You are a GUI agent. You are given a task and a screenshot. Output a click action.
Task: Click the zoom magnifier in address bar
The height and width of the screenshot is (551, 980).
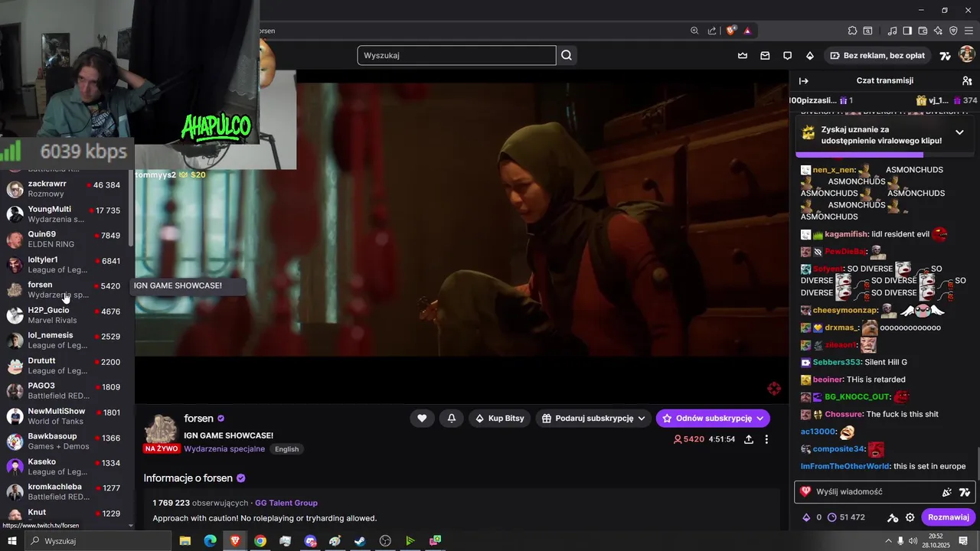coord(694,31)
